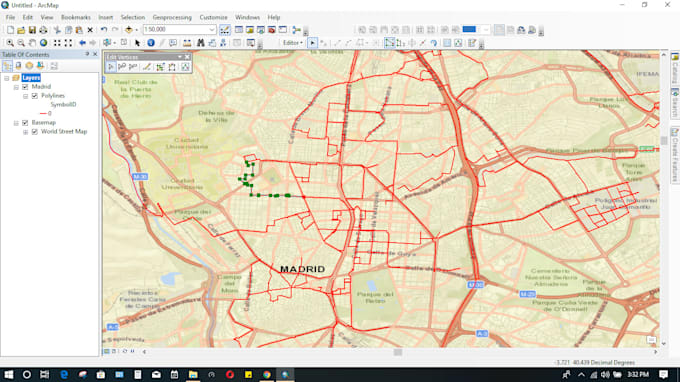Screen dimensions: 680x382
Task: Expand the World Street Map tree node
Action: 26,132
